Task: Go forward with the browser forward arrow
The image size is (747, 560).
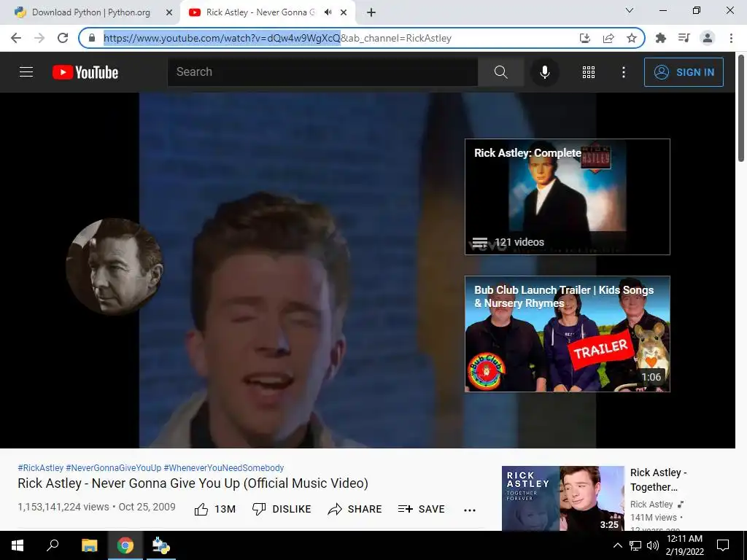Action: pos(39,38)
